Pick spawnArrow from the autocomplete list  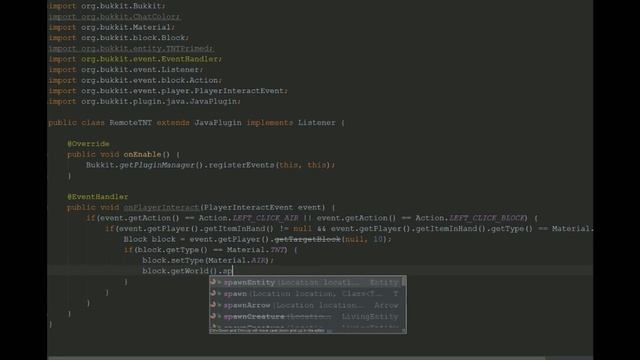[x=305, y=305]
